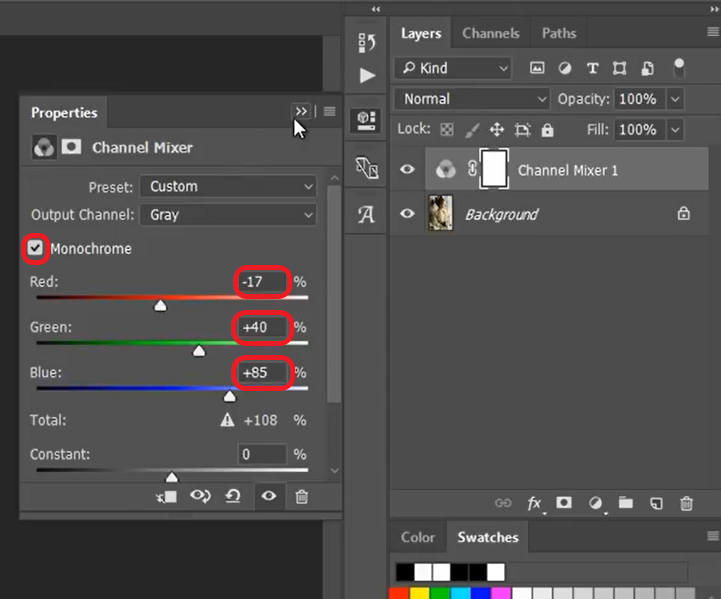This screenshot has height=599, width=721.
Task: Open the Swatches panel menu
Action: [x=713, y=536]
